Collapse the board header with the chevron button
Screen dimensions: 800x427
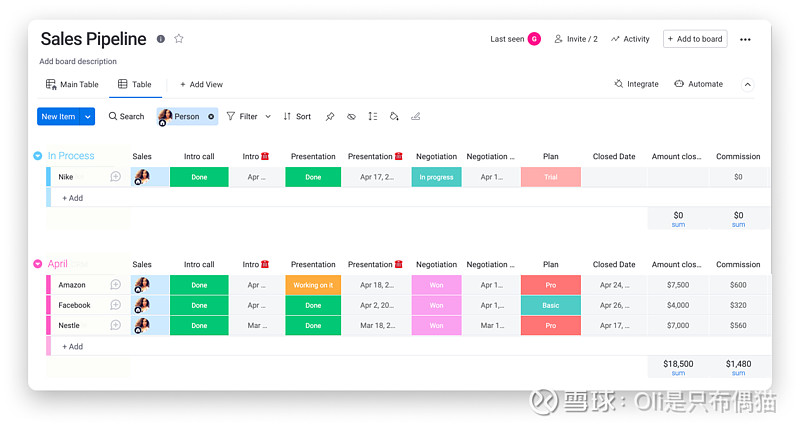(747, 85)
